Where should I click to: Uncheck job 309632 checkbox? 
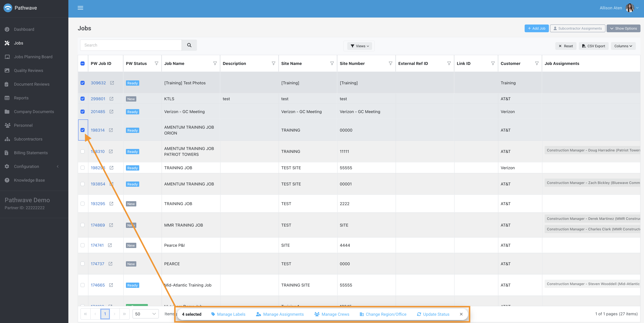tap(83, 83)
